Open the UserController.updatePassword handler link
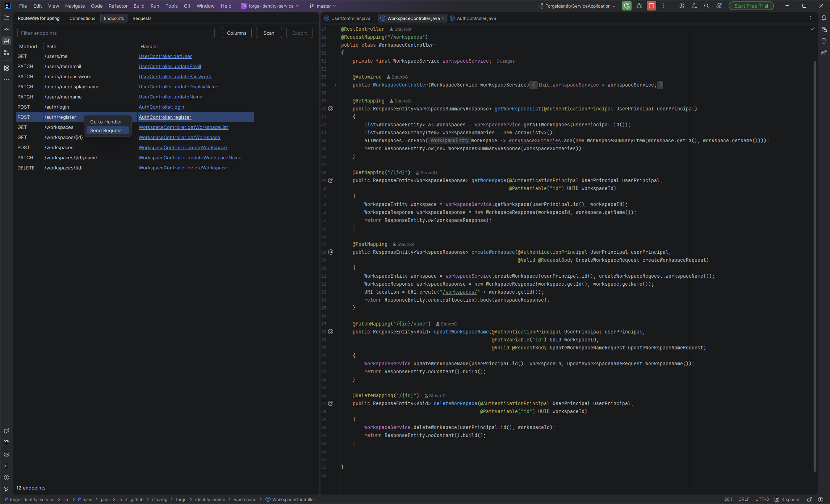Viewport: 830px width, 504px height. [x=175, y=76]
